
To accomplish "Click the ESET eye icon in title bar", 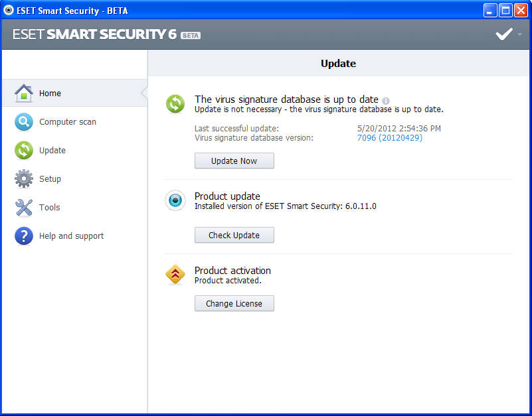I will click(x=9, y=10).
